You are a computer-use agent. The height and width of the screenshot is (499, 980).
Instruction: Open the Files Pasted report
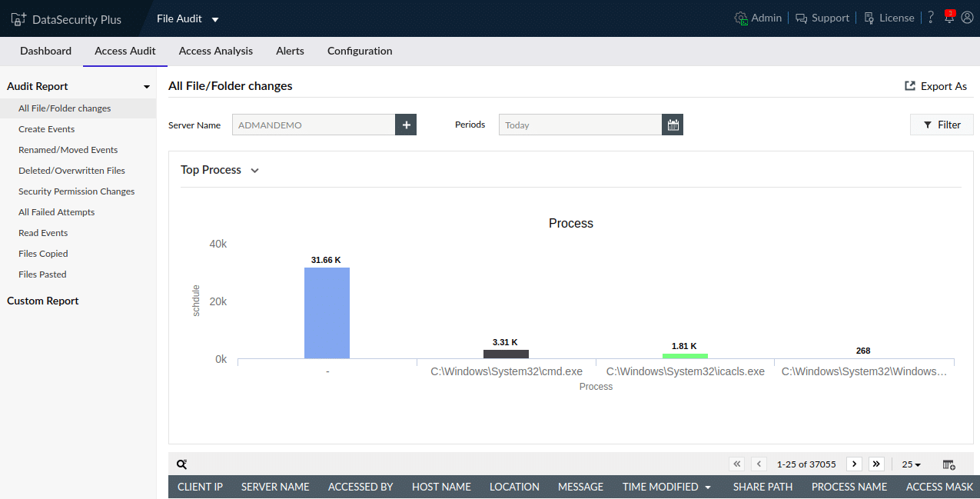[42, 274]
